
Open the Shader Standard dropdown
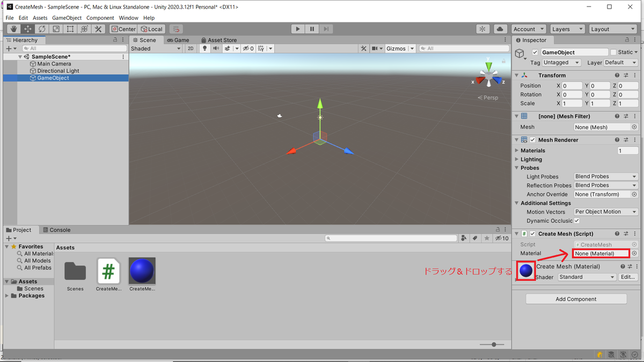[x=587, y=277]
